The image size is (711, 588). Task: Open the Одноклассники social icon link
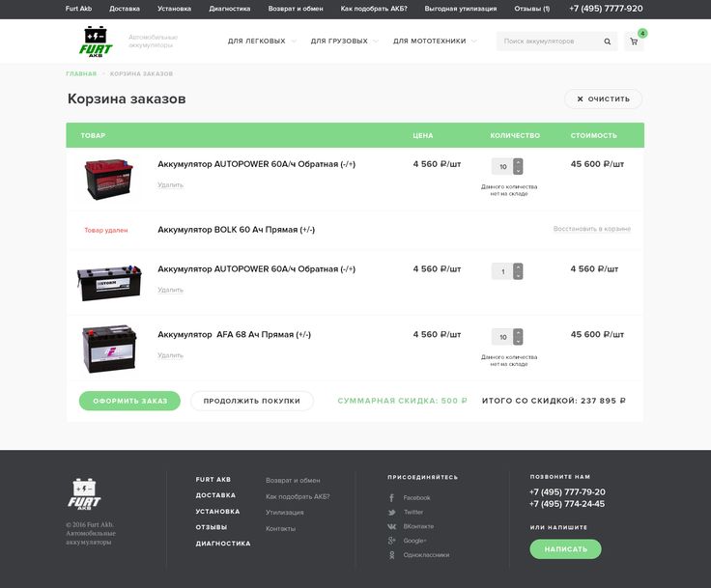[392, 555]
